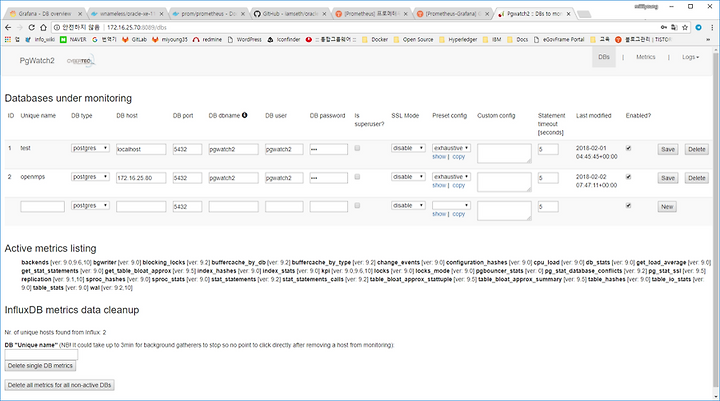
Task: Click the InfluxDB cleanup Unique name input
Action: (x=41, y=355)
